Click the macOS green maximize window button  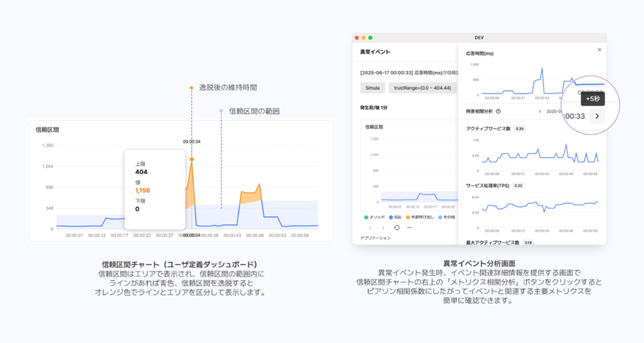tap(370, 38)
